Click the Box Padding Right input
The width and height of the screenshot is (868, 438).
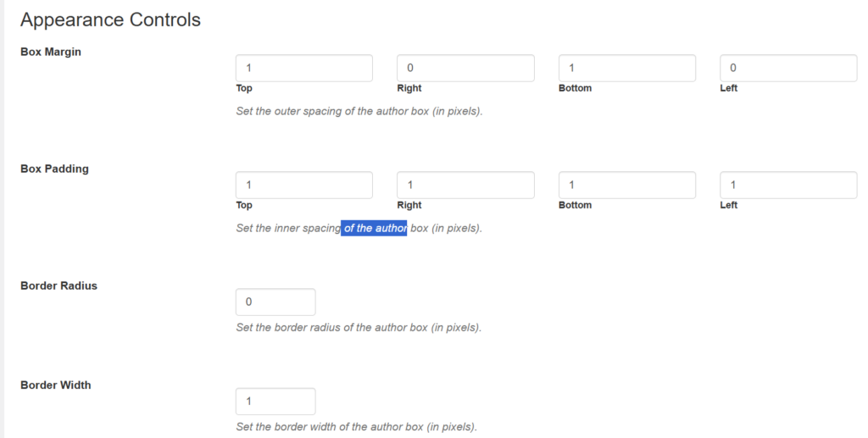[x=465, y=185]
